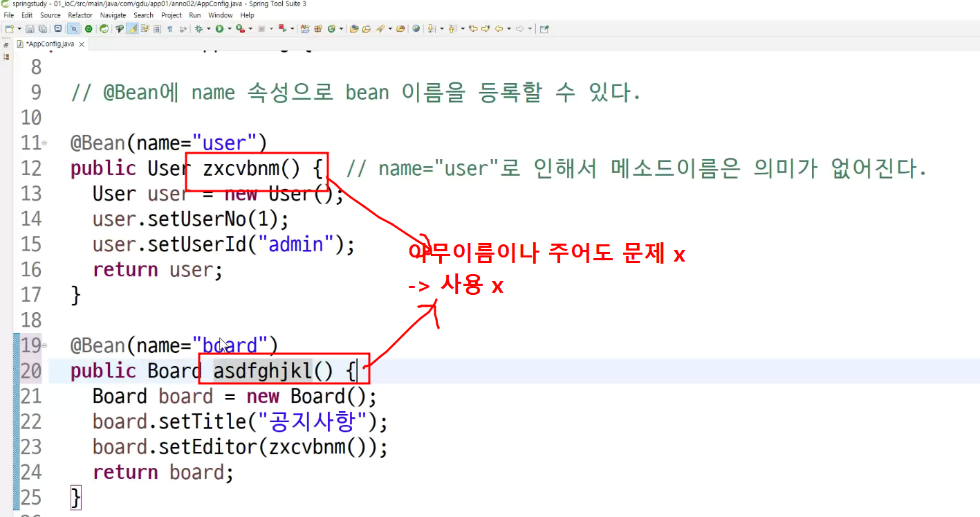Click the open web browser globe icon

(x=416, y=28)
